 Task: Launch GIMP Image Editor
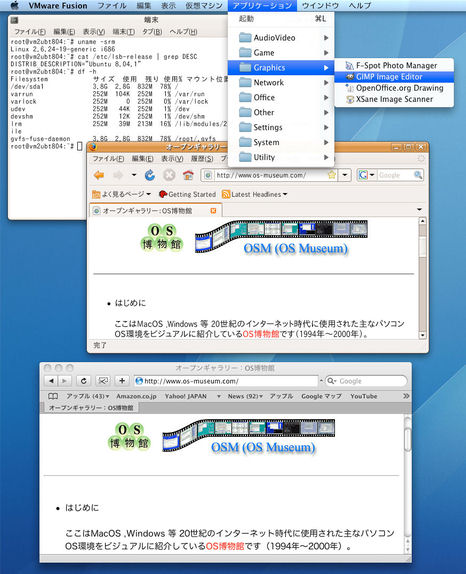(x=394, y=77)
